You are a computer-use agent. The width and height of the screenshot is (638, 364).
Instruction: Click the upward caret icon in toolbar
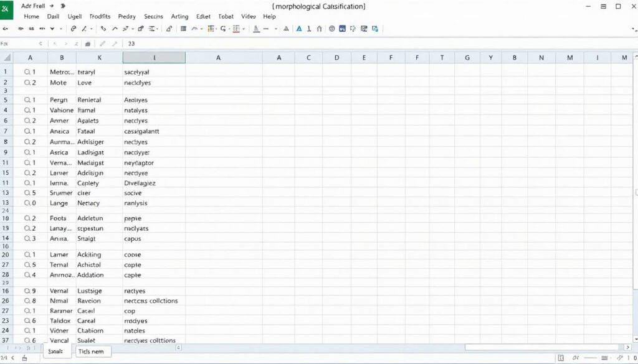click(115, 29)
